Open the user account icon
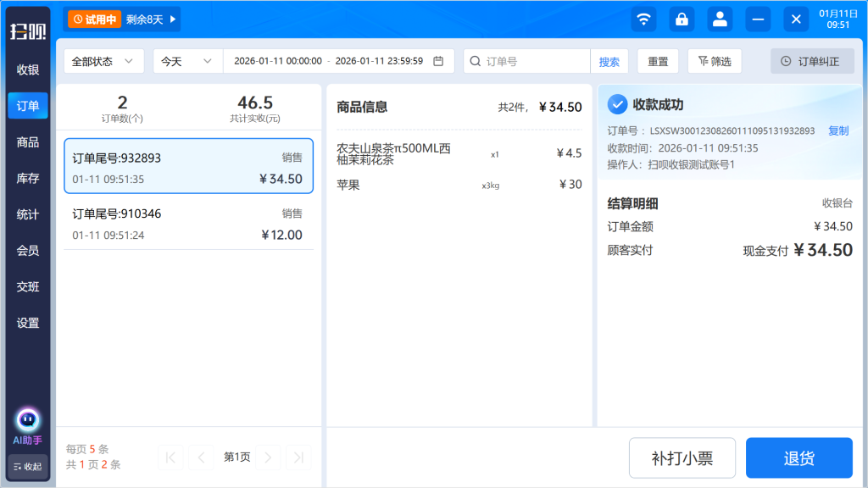The image size is (868, 488). pos(720,19)
